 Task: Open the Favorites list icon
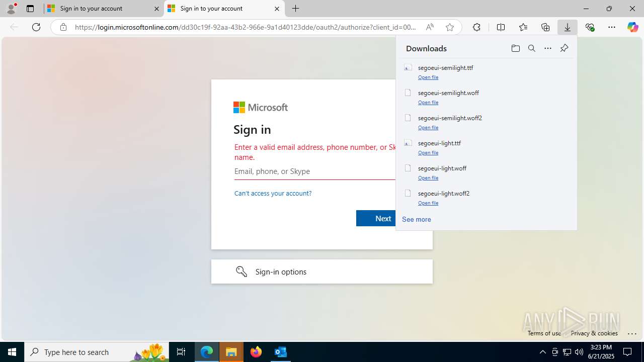click(523, 27)
